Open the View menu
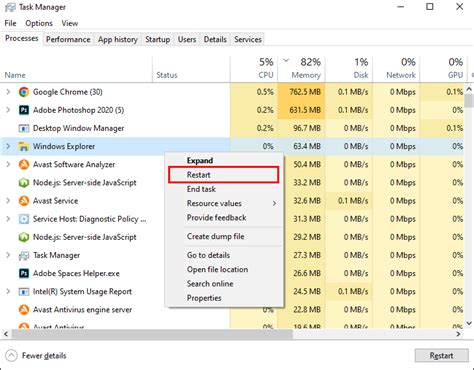Screen dimensions: 474x370 pos(70,23)
